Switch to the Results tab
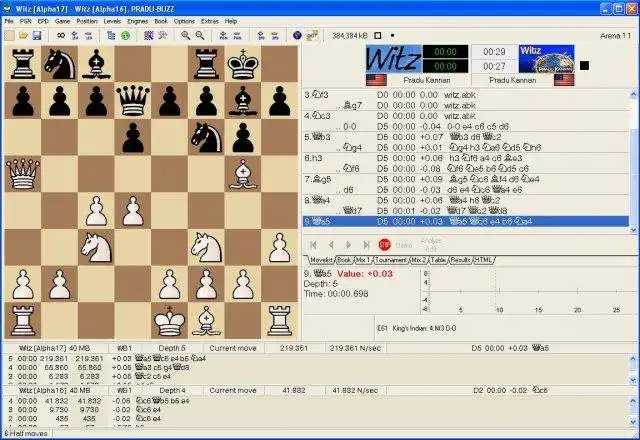Viewport: 640px width, 440px height. (460, 260)
